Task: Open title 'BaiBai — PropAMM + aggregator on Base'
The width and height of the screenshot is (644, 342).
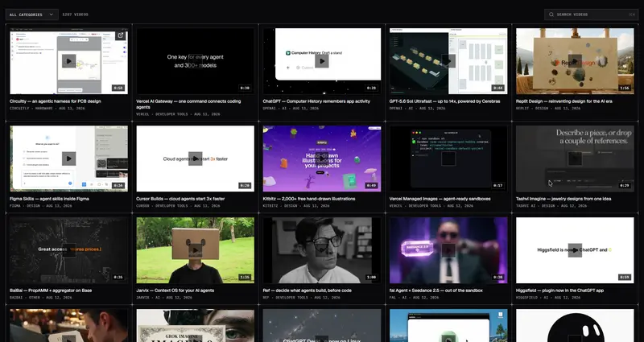Action: point(51,290)
